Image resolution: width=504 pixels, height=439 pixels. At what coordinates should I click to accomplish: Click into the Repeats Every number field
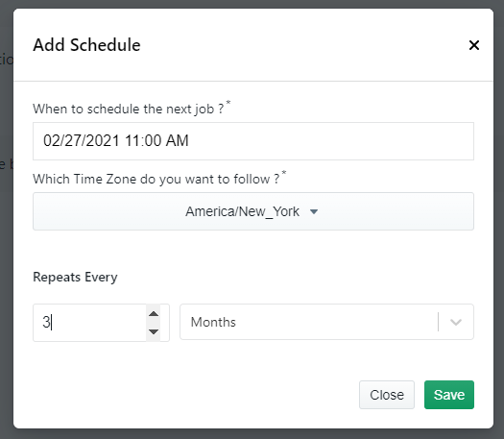point(90,323)
